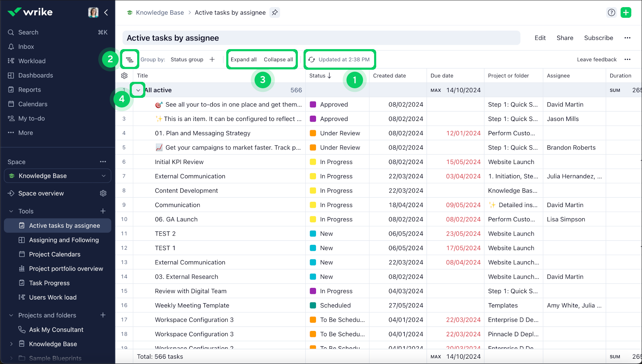Select Task Progress in Tools list
Screen dimensions: 642x364
coord(49,283)
